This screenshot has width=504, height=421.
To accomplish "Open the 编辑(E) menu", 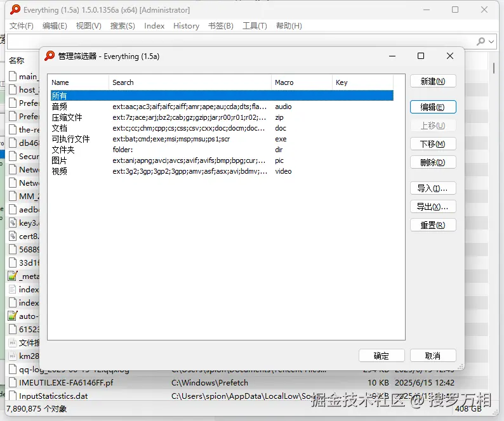I will (55, 26).
